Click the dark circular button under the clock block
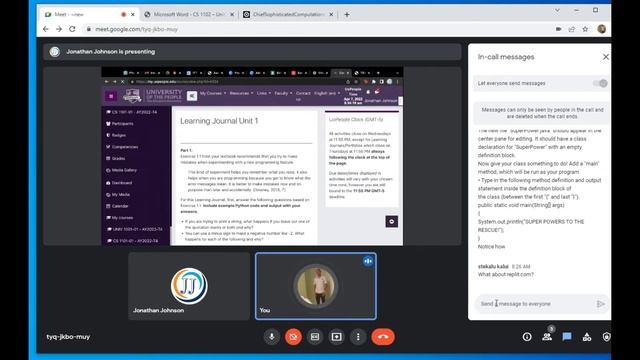Viewport: 640px width, 360px height. 391,222
